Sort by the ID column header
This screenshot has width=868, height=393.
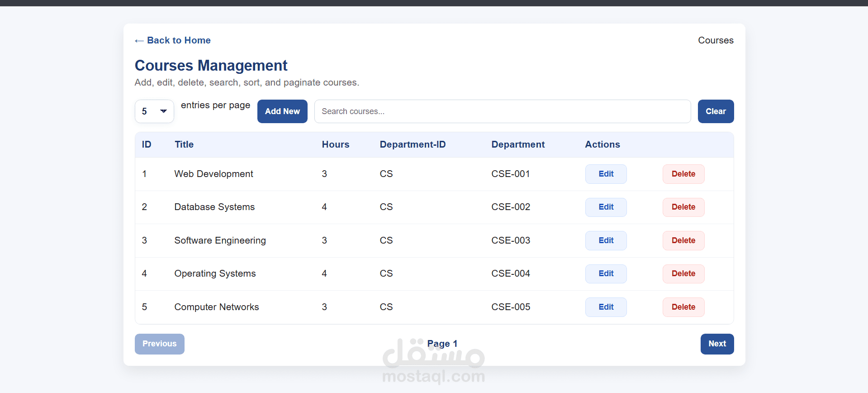pyautogui.click(x=147, y=144)
